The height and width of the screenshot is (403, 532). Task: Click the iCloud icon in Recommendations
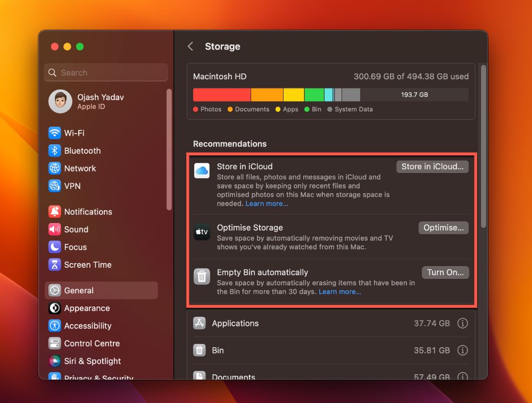point(202,170)
